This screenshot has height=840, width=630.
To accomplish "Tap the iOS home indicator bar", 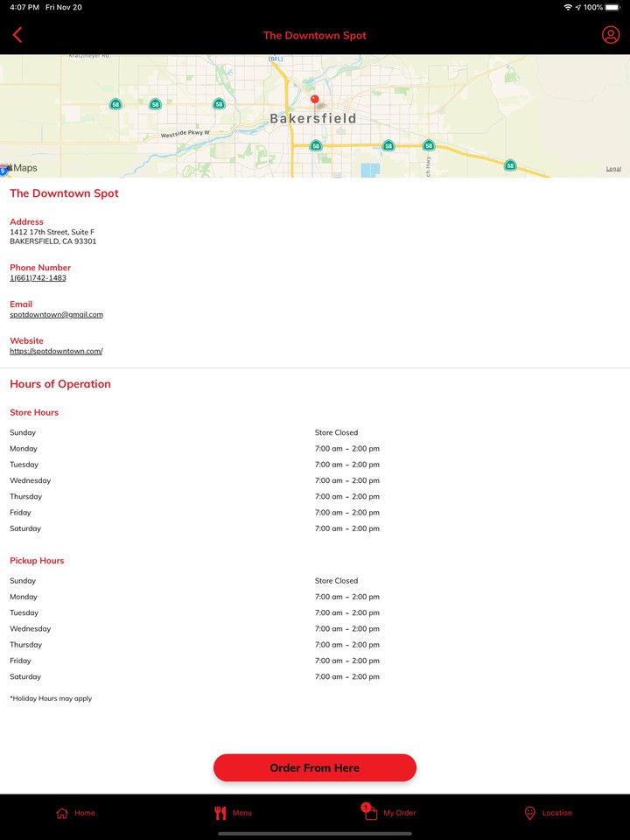I will click(x=315, y=833).
